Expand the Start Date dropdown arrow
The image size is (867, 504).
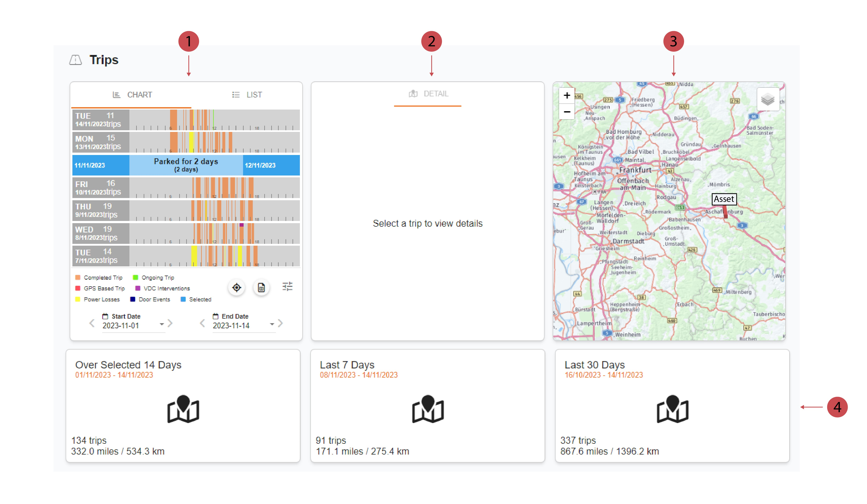pos(162,324)
